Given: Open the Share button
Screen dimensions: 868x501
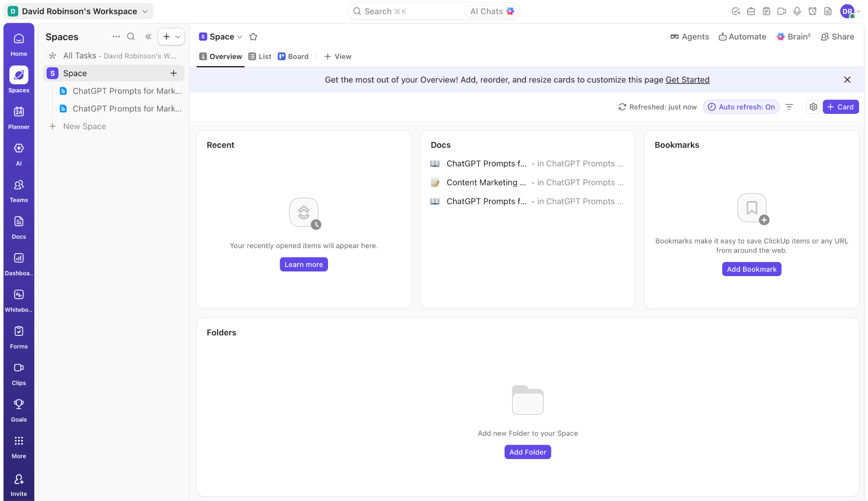Looking at the screenshot, I should tap(837, 37).
